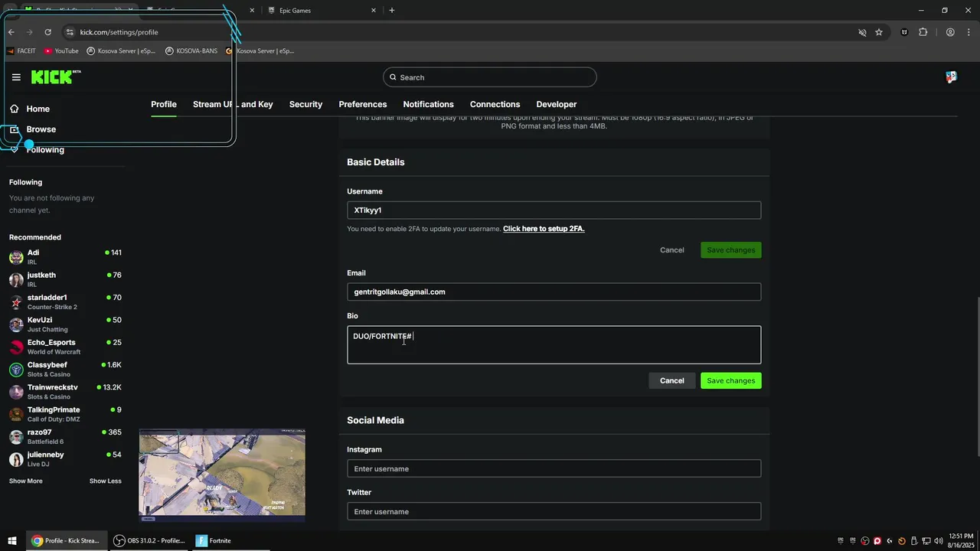
Task: Open a new browser tab
Action: point(392,11)
